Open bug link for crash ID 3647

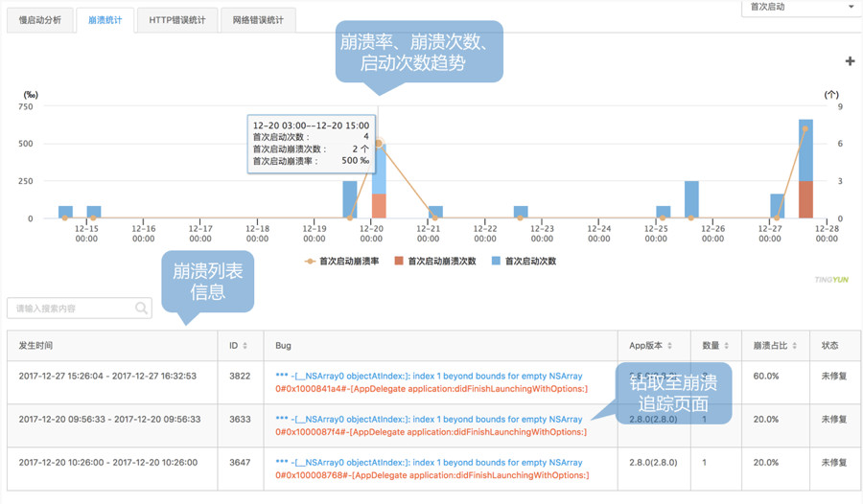429,462
